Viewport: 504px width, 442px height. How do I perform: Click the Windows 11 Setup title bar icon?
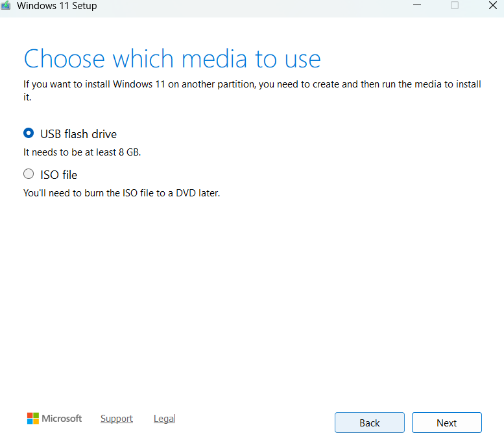tap(5, 5)
